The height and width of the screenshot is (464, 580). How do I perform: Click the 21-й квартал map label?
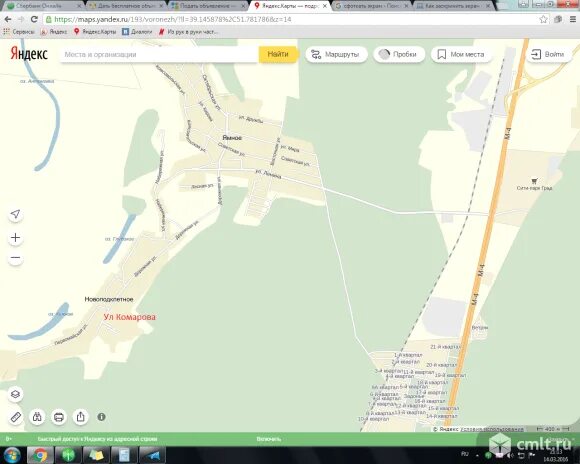[x=445, y=347]
